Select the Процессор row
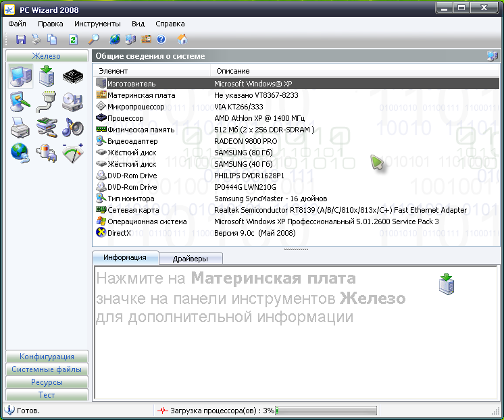This screenshot has height=420, width=504. tap(297, 118)
